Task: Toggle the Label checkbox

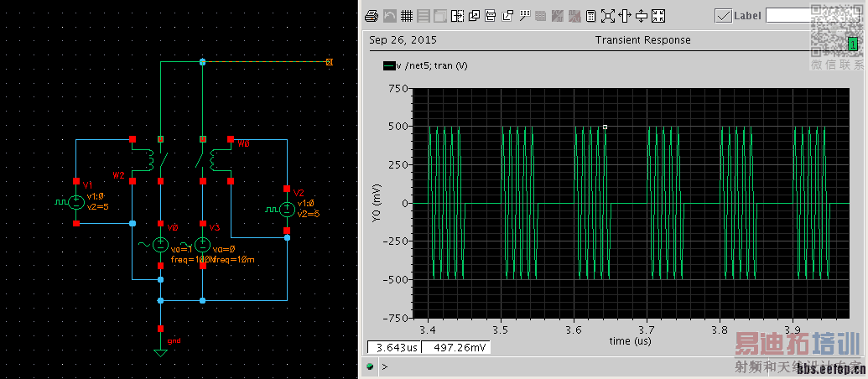Action: pos(723,16)
